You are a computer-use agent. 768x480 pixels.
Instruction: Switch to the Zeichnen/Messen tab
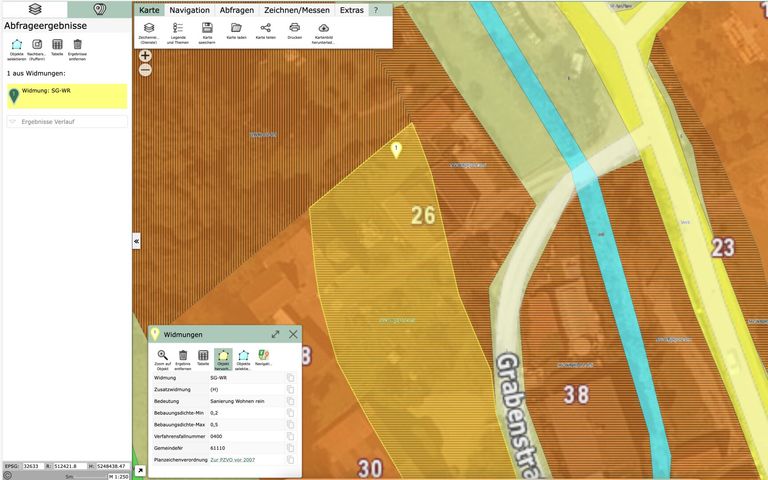pos(296,9)
